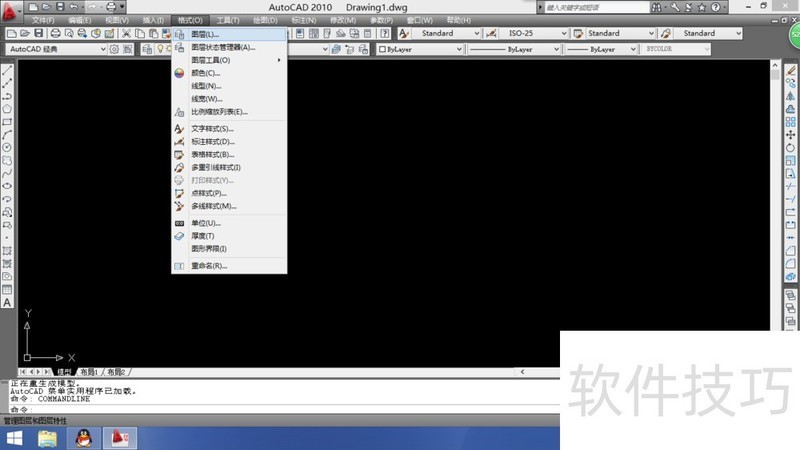The height and width of the screenshot is (450, 800).
Task: Open the workspace dropdown AutoCAD 经典
Action: (x=57, y=49)
